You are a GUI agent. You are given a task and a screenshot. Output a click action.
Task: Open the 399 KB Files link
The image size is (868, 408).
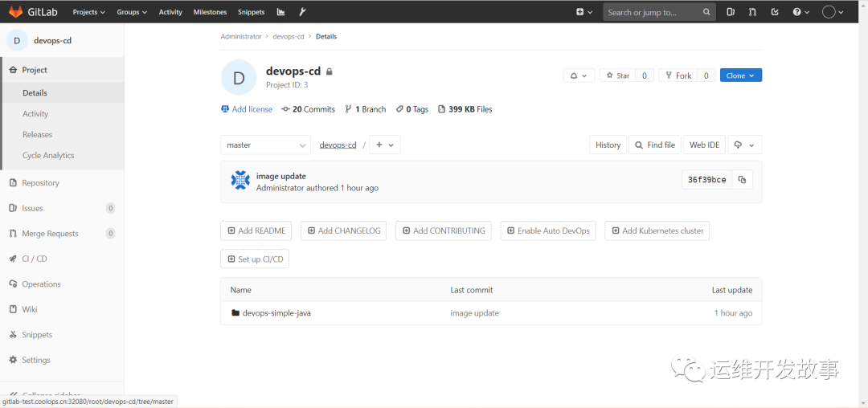click(465, 109)
